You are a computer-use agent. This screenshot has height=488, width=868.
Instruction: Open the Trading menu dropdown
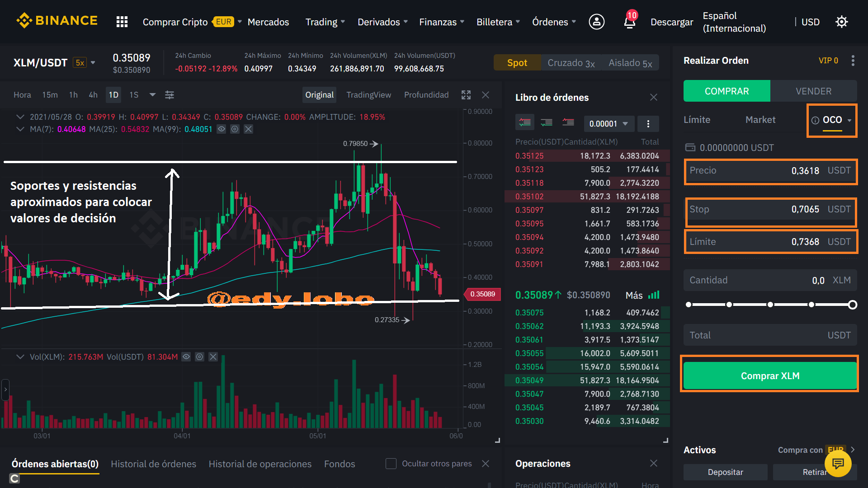325,22
